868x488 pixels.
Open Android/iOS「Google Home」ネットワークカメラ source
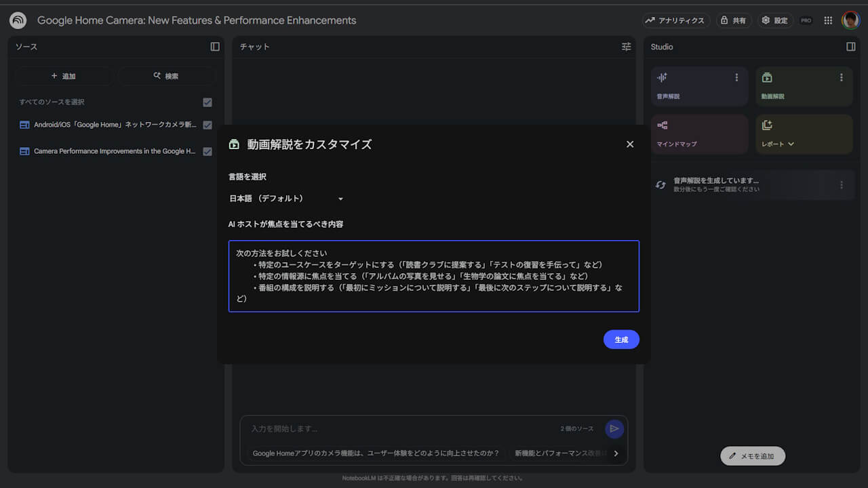point(115,125)
